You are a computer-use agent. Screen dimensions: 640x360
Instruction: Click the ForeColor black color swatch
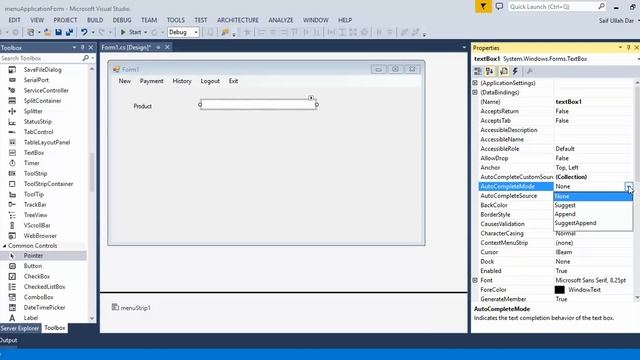[x=560, y=290]
